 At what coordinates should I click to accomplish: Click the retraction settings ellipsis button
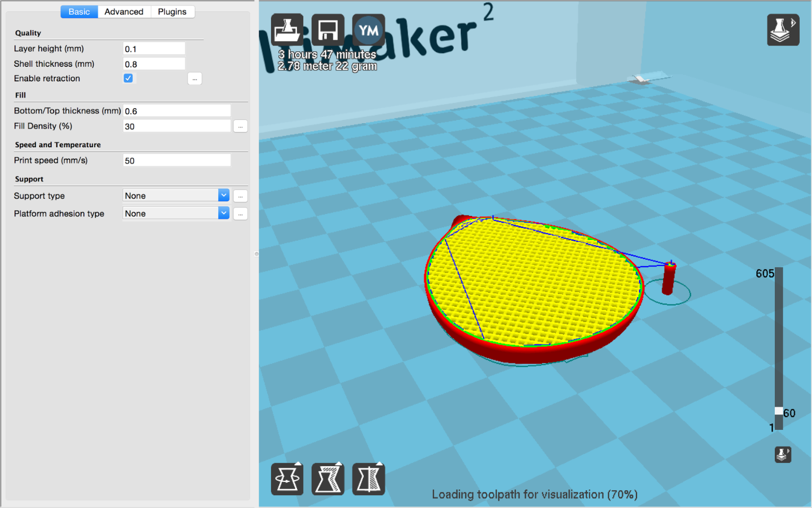[195, 79]
